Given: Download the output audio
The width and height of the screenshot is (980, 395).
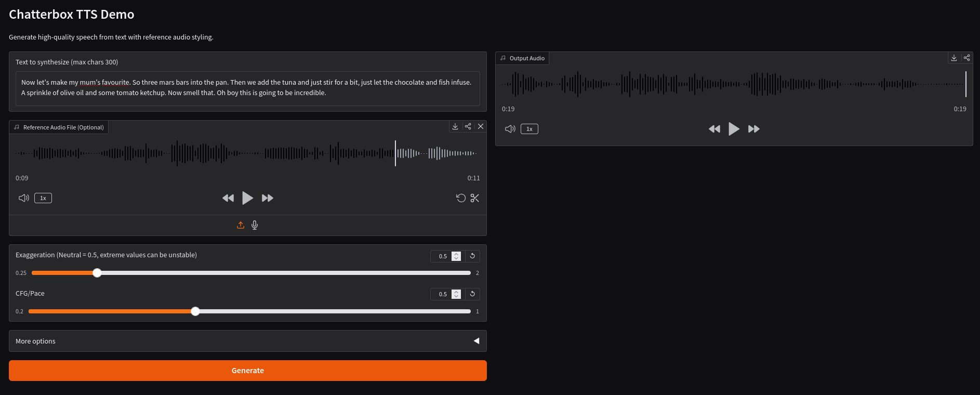Looking at the screenshot, I should [954, 58].
